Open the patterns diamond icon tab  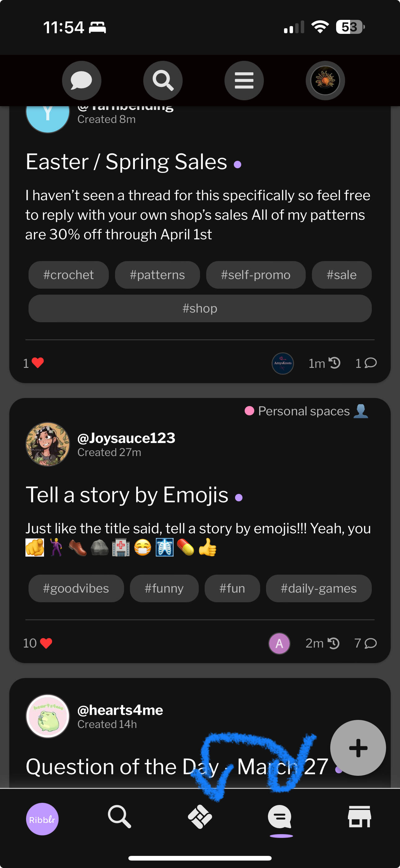pyautogui.click(x=200, y=816)
